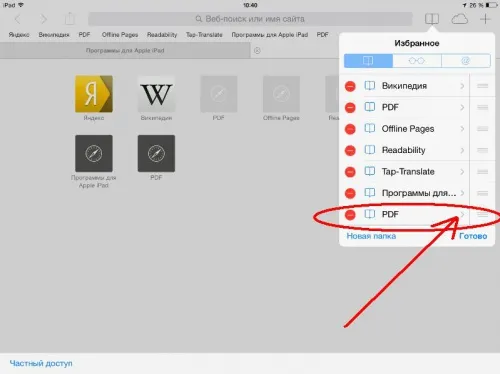Image resolution: width=500 pixels, height=374 pixels.
Task: Tap the bookmarks book icon in toolbar
Action: click(432, 19)
